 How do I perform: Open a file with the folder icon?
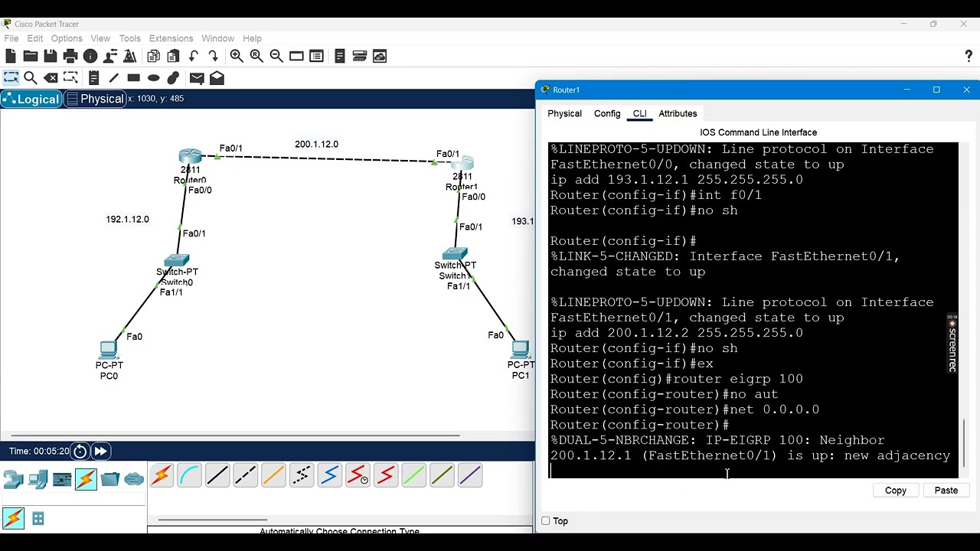coord(31,56)
